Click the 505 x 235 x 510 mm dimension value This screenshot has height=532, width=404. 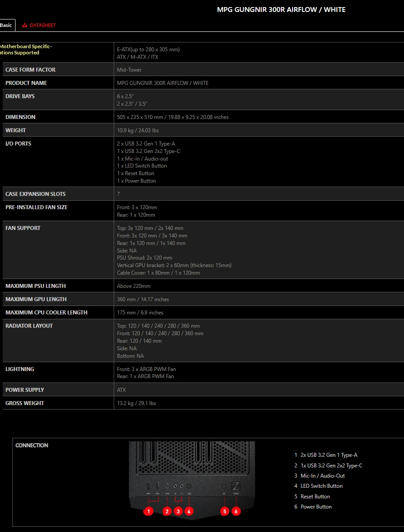tap(173, 117)
